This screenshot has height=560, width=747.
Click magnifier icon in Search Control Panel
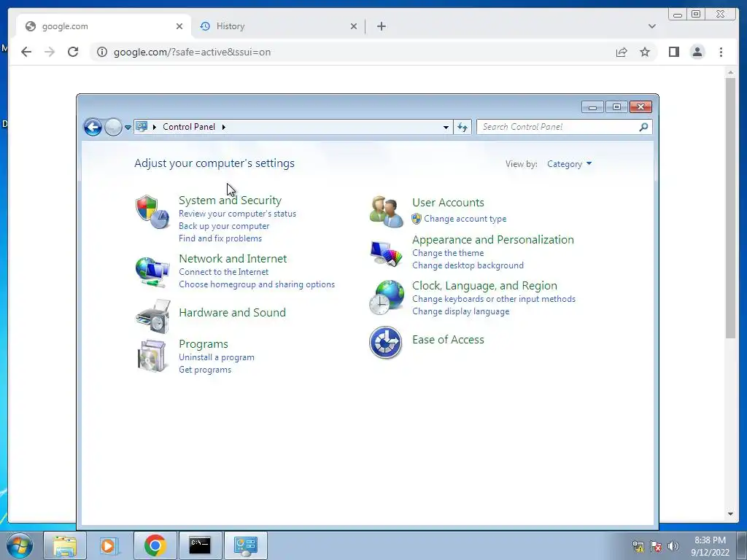[643, 127]
